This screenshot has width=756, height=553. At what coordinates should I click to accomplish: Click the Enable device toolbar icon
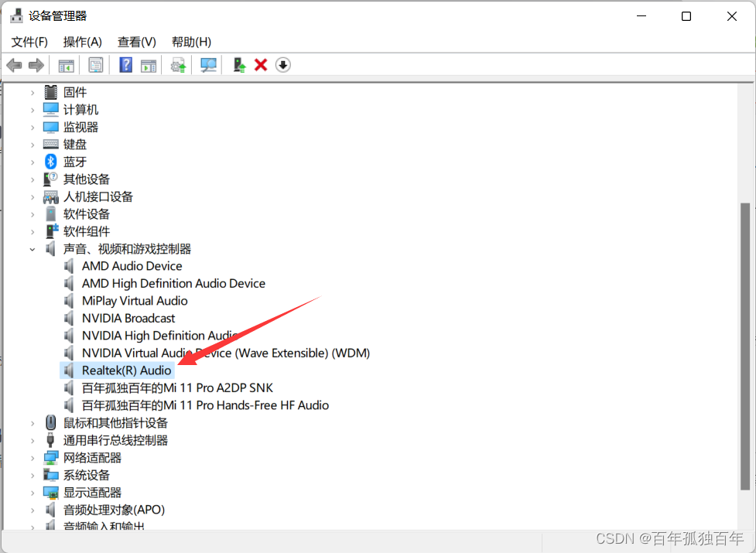pyautogui.click(x=239, y=65)
